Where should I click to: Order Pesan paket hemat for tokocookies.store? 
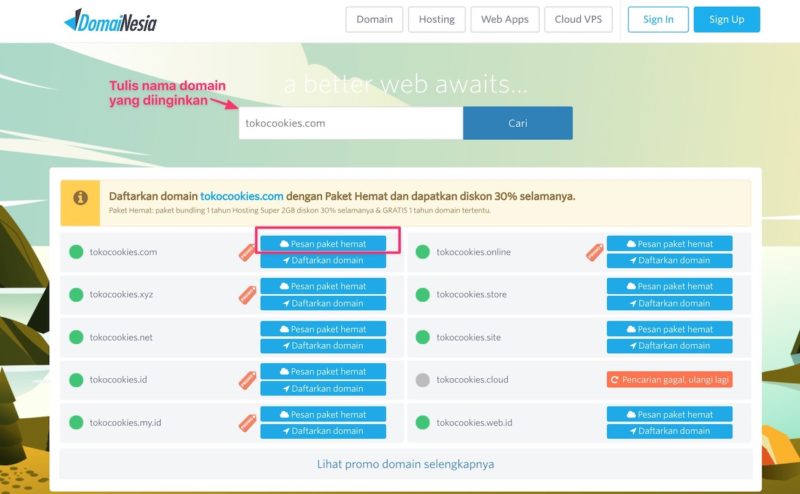point(669,286)
